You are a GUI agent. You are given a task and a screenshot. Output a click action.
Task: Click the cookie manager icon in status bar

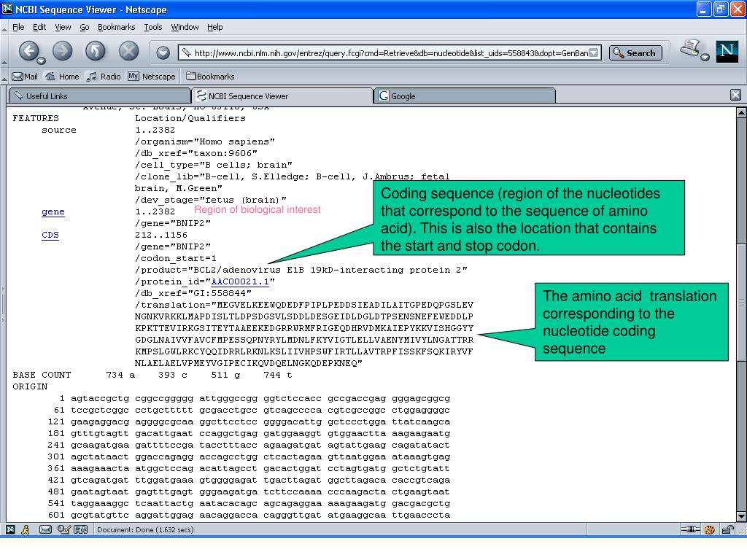(709, 529)
